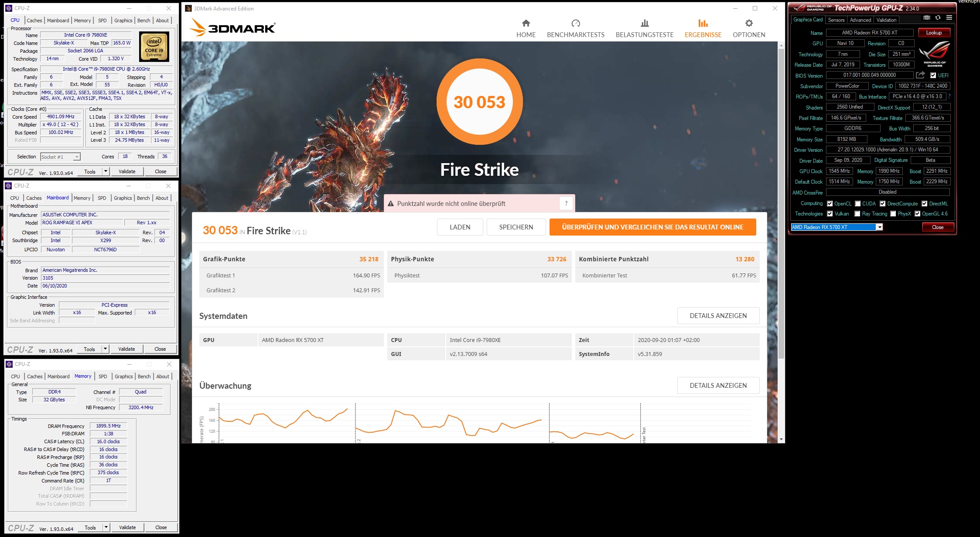The height and width of the screenshot is (537, 980).
Task: Toggle the DirectML checkbox
Action: point(924,203)
